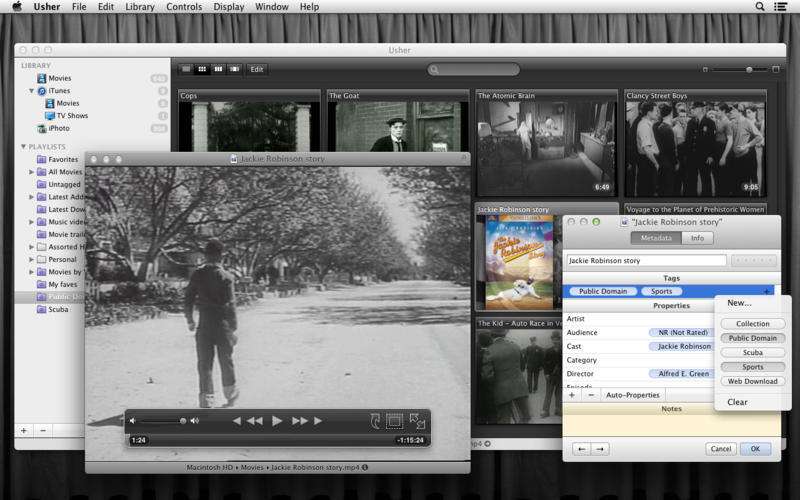Click OK in the metadata dialog
The height and width of the screenshot is (500, 800).
754,449
